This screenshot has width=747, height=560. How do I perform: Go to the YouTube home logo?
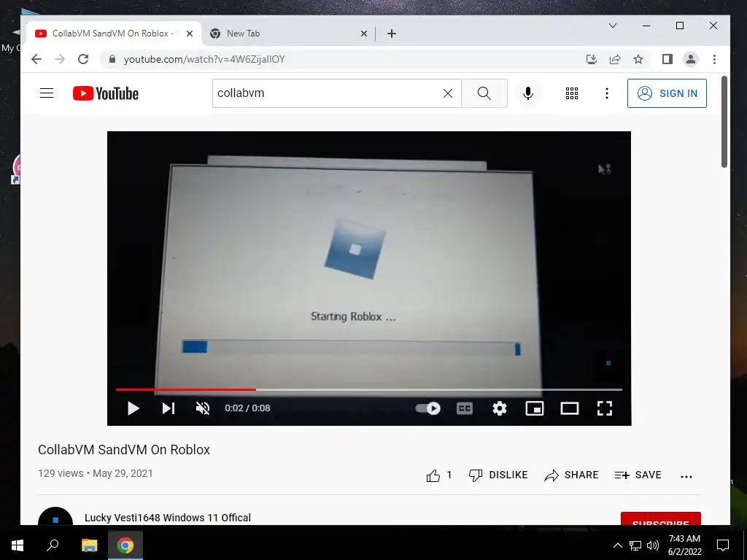click(x=105, y=93)
